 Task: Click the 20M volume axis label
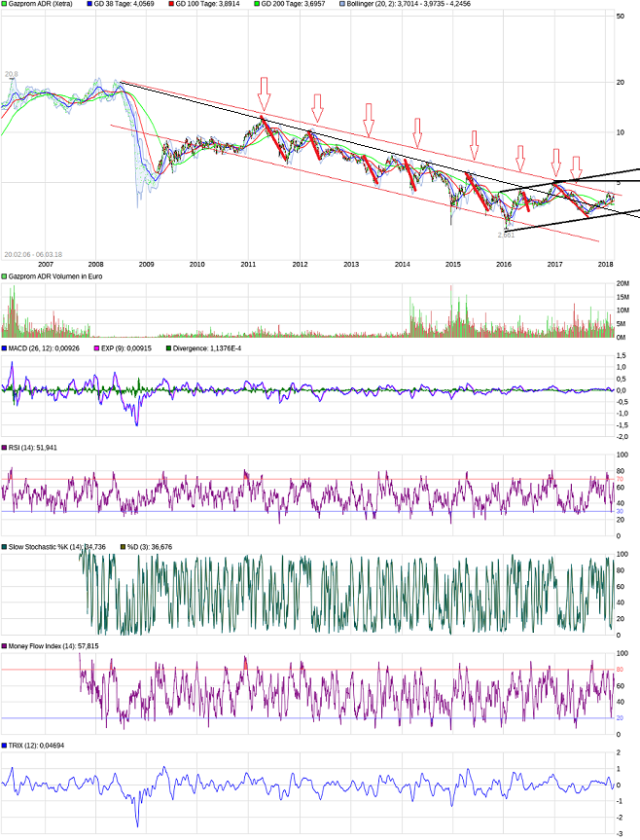622,283
